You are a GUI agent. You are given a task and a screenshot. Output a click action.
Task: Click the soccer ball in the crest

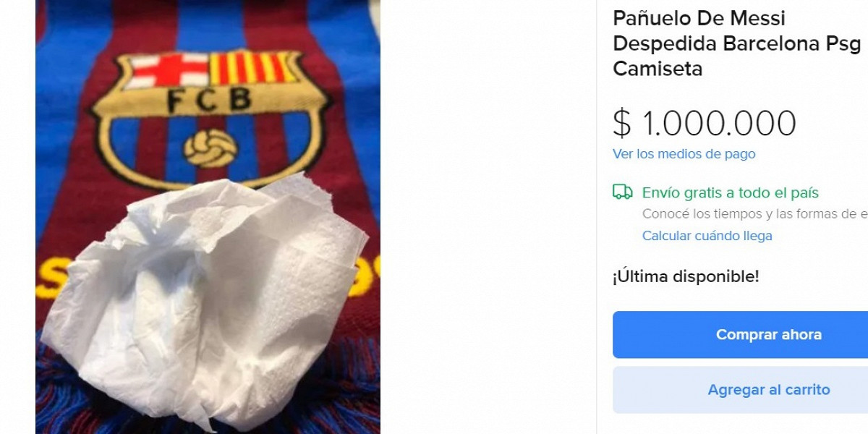pos(210,148)
